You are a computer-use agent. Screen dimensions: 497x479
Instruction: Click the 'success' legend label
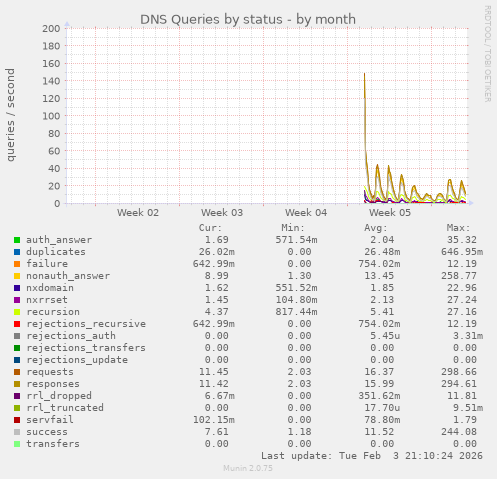tap(47, 432)
